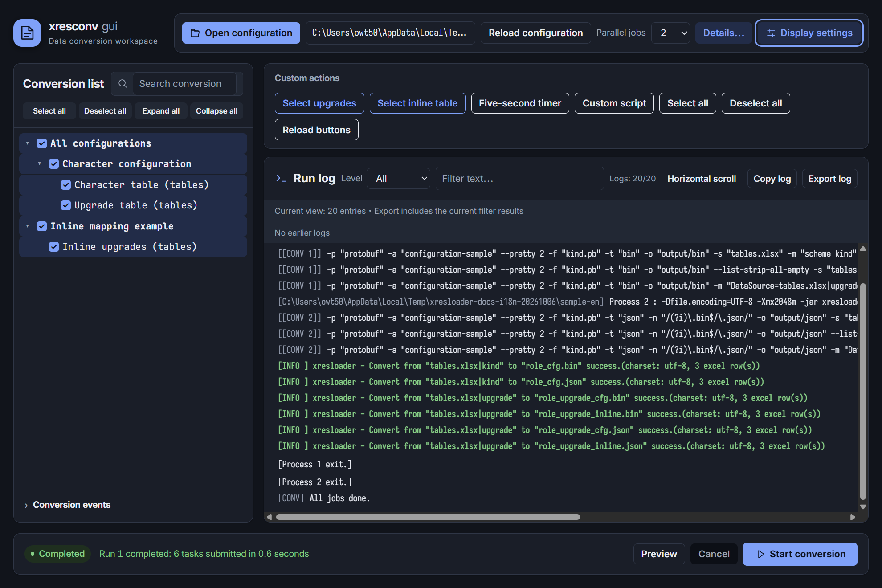Click the left arrow of the log horizontal scrollbar
This screenshot has height=588, width=882.
[269, 517]
